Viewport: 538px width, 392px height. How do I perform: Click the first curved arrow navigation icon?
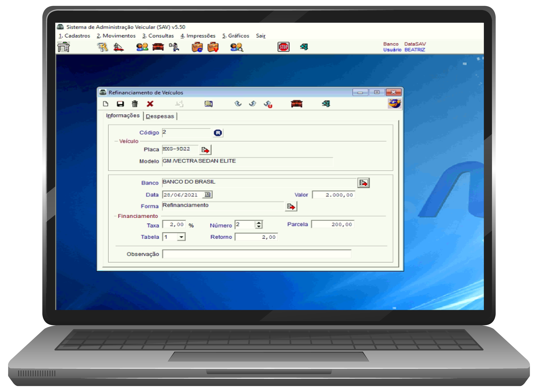click(238, 104)
